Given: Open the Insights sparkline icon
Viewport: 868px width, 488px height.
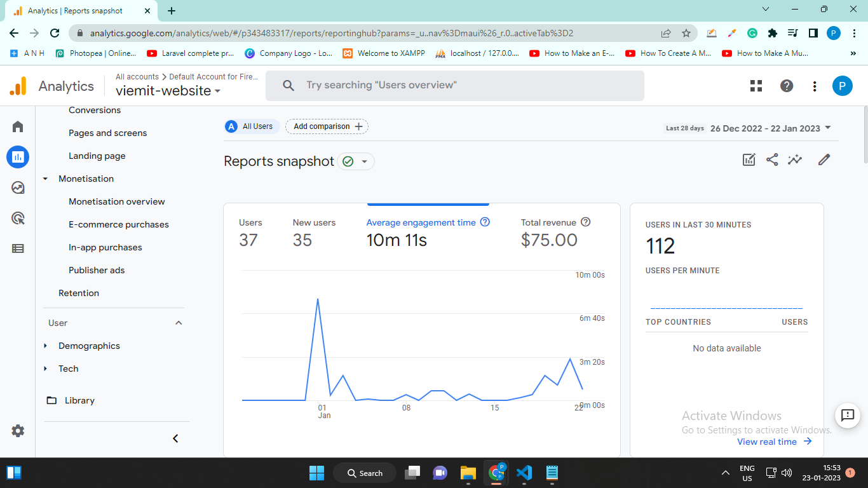Looking at the screenshot, I should pos(795,160).
